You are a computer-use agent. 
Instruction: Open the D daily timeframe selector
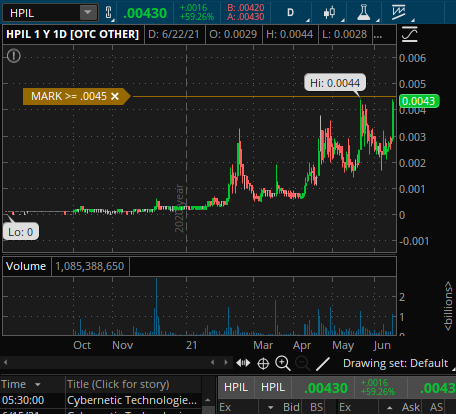point(290,13)
